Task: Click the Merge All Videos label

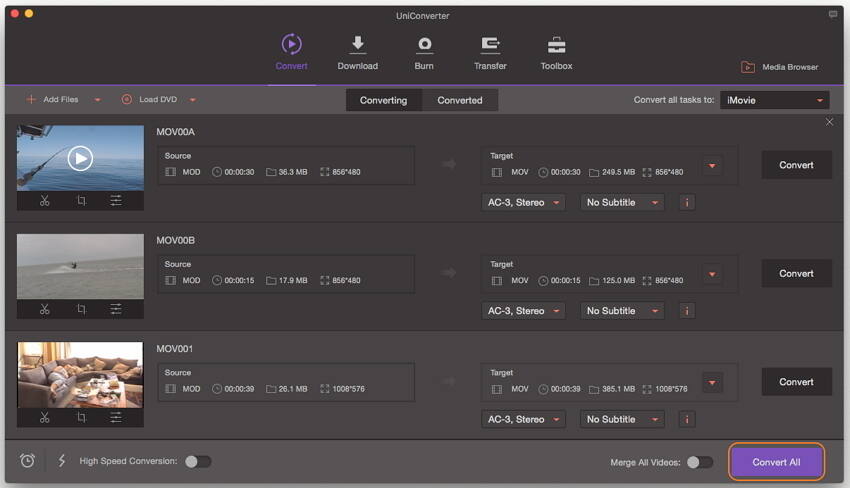Action: pos(645,463)
